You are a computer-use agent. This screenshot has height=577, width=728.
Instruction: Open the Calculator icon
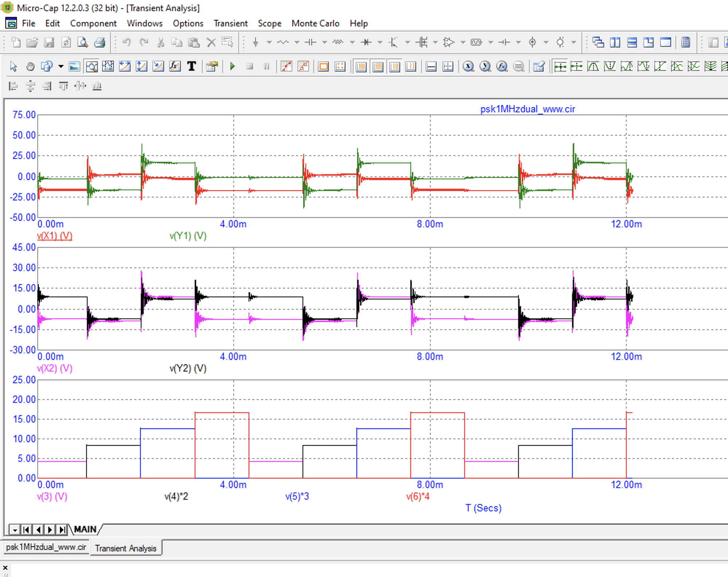686,43
